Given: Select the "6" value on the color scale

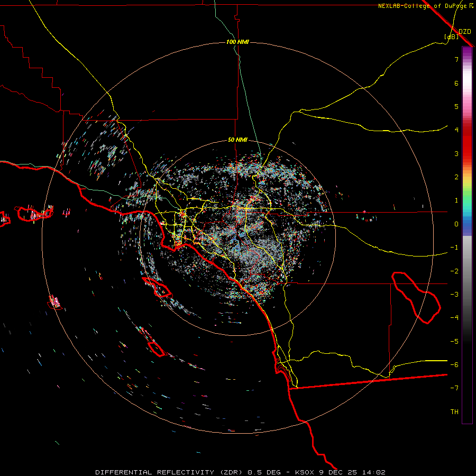Looking at the screenshot, I should (456, 83).
